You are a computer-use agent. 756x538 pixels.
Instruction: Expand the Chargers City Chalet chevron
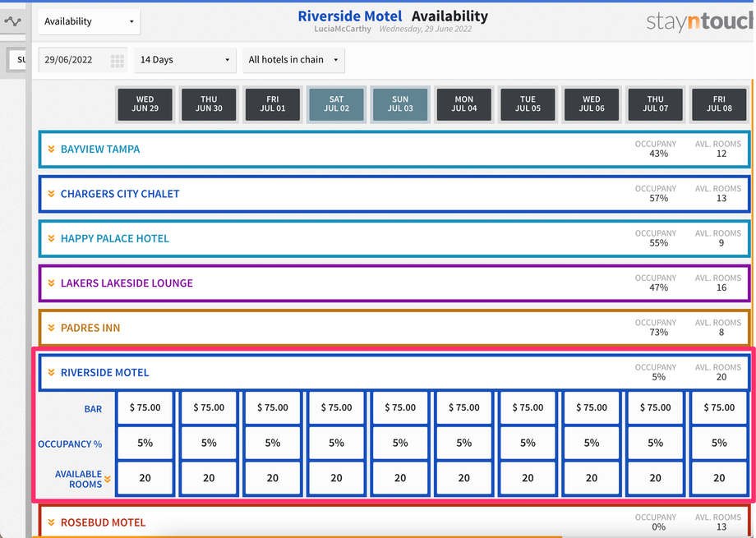(x=51, y=194)
